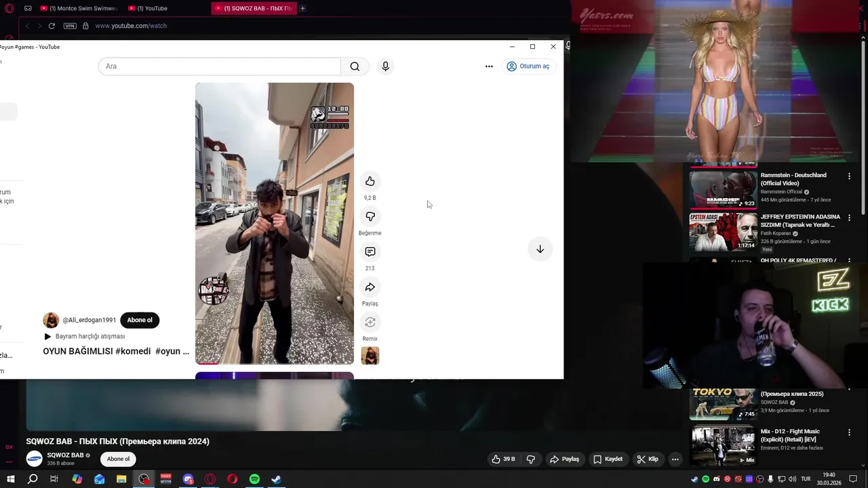Viewport: 868px width, 488px height.
Task: Open SQWOZ BAB channel avatar under video
Action: [x=34, y=459]
